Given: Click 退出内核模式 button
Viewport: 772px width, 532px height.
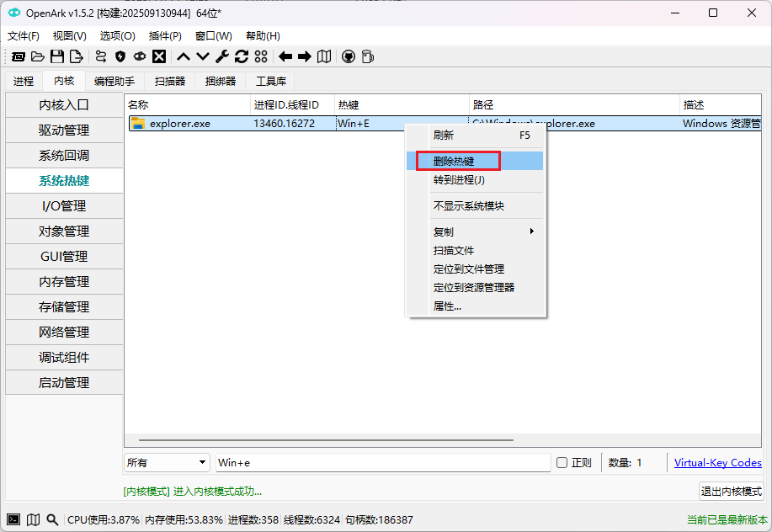Looking at the screenshot, I should (731, 491).
